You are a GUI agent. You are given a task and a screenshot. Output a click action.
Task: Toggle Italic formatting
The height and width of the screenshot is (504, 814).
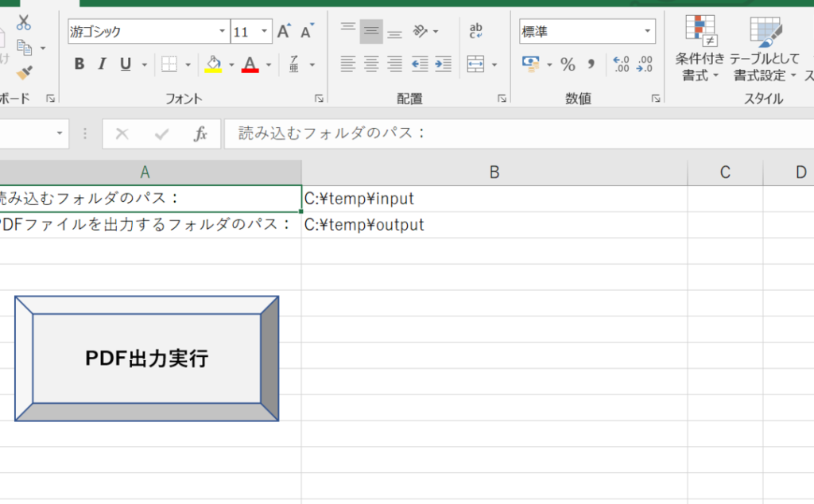point(103,64)
